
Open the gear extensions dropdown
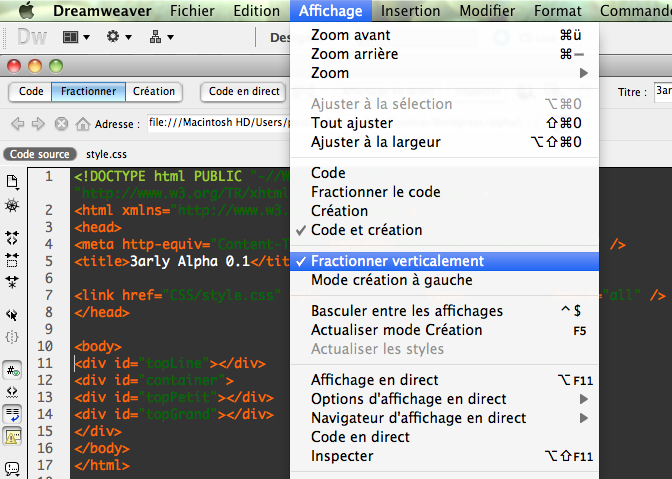(119, 37)
